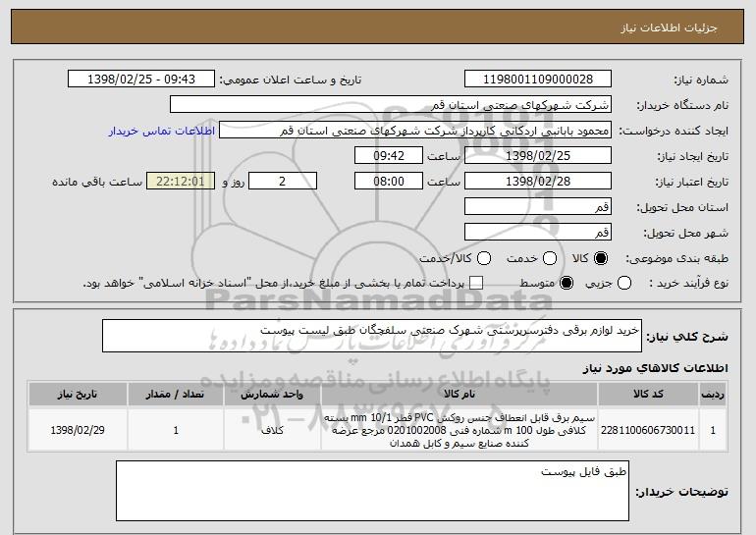
Task: Click the request creator name field
Action: tap(415, 131)
